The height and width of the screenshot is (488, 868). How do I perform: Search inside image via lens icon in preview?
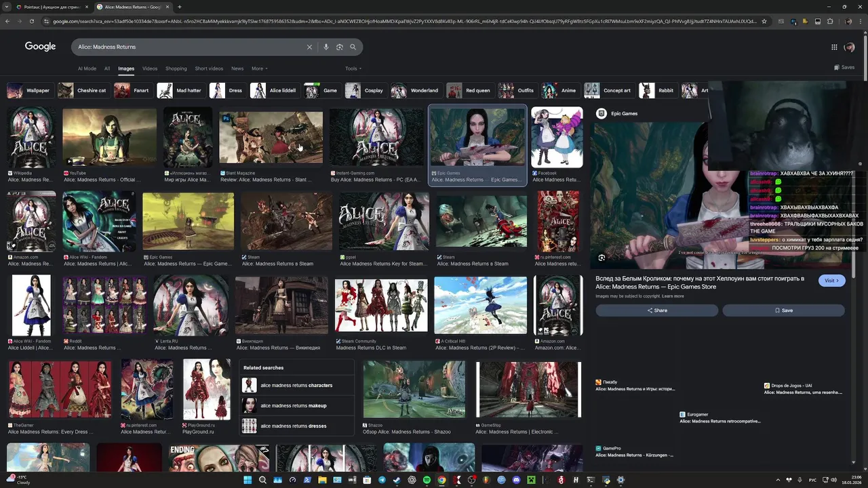pos(601,258)
